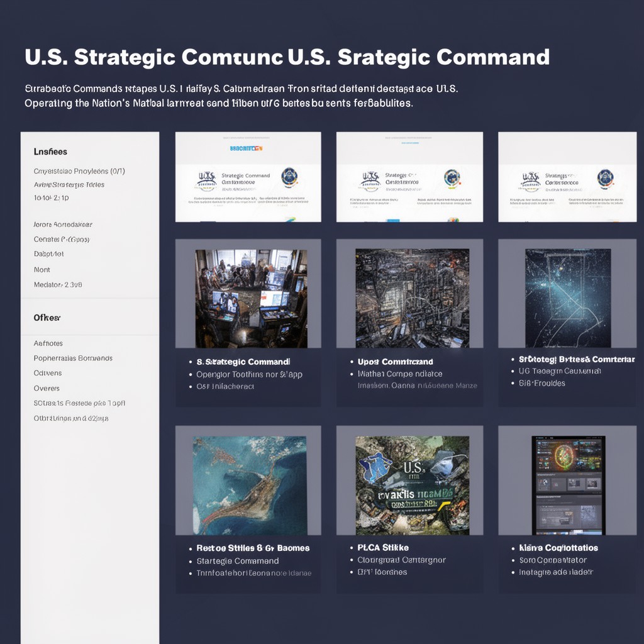Open 'Popherrazias Bornvands' in the sidebar
644x644 pixels.
tap(73, 358)
